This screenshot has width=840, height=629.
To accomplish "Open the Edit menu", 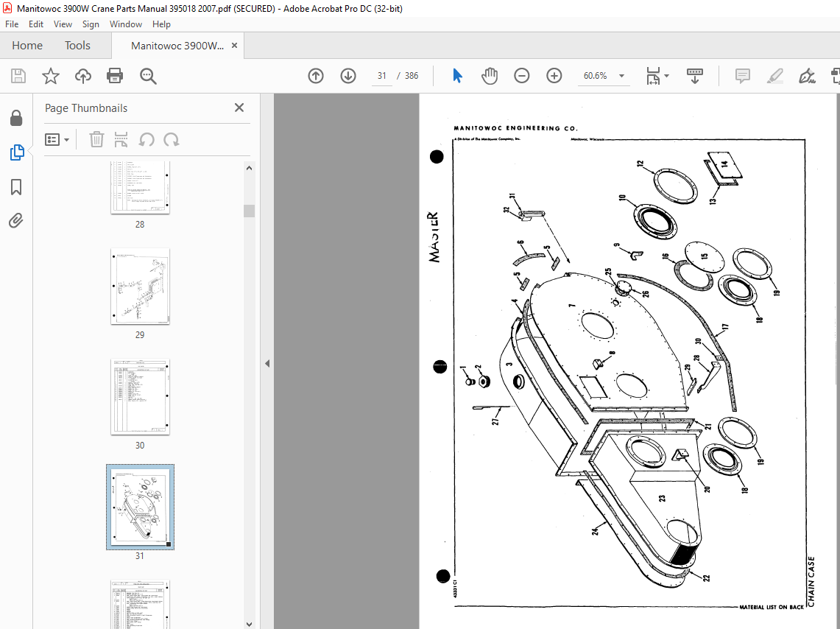I will [x=36, y=24].
